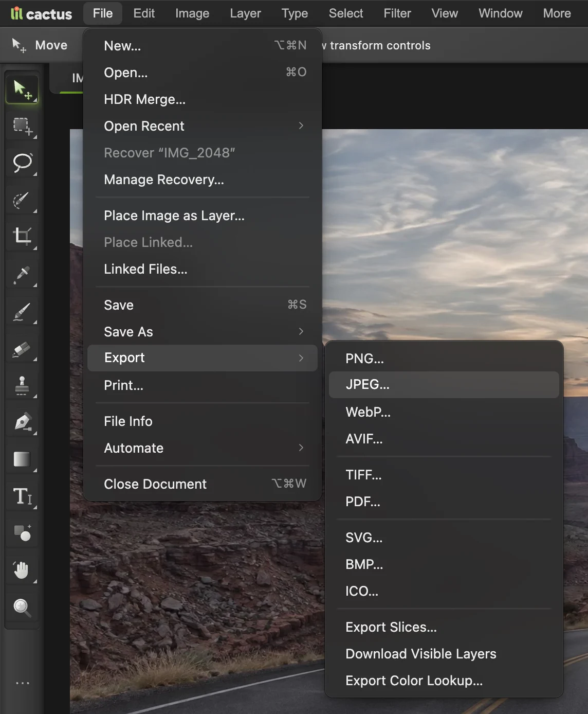The height and width of the screenshot is (714, 588).
Task: Select the Eraser tool
Action: click(22, 349)
